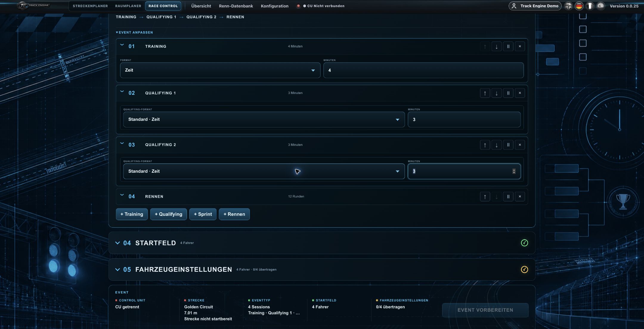This screenshot has height=329, width=644.
Task: Click the Qualifying 2 Minuten stepper arrows
Action: click(514, 171)
